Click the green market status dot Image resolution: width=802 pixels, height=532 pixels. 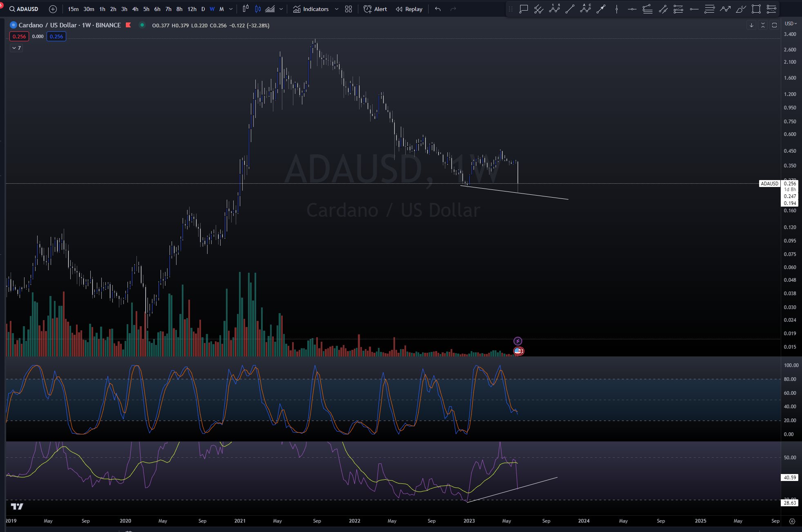142,25
